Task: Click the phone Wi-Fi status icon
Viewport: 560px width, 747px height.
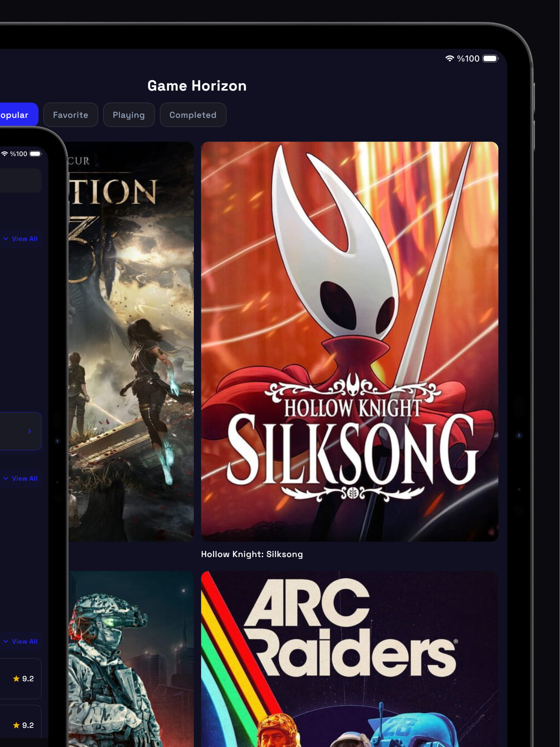Action: 5,154
